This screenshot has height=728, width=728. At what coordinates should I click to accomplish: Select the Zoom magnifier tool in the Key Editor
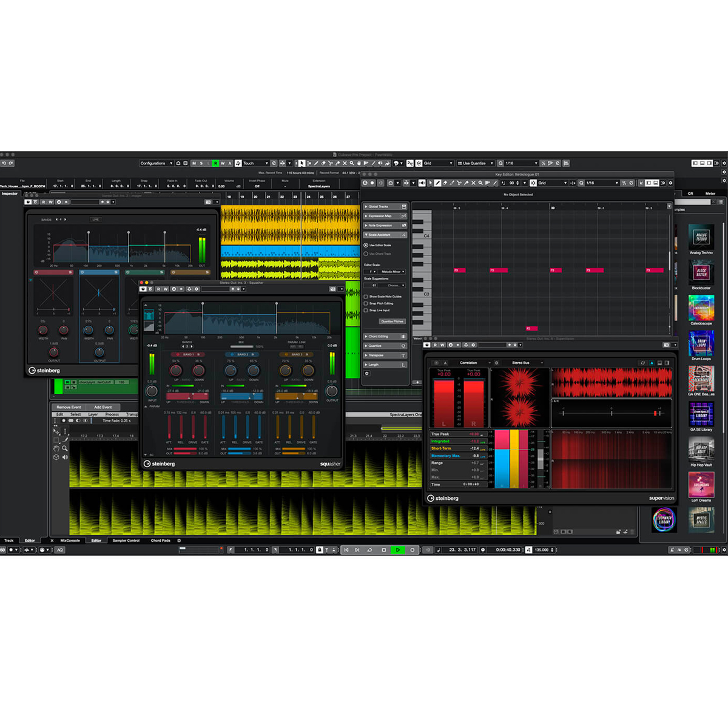pyautogui.click(x=480, y=183)
